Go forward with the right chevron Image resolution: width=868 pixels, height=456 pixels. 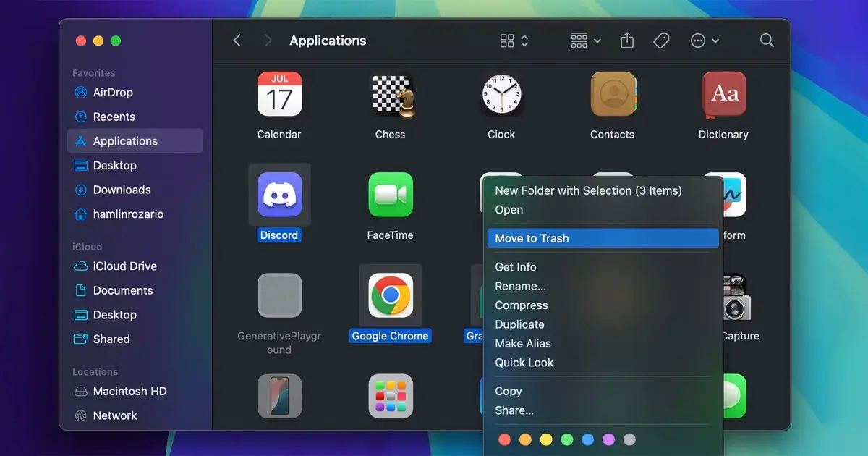(268, 41)
